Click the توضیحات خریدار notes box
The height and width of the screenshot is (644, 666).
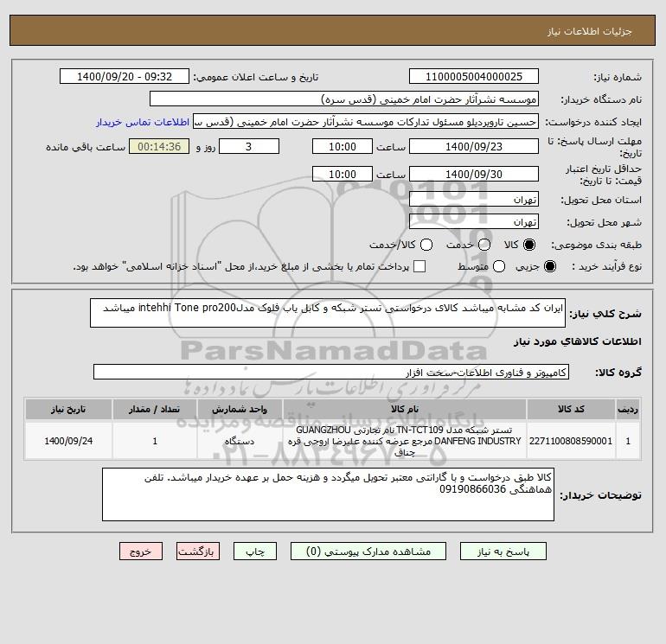point(328,494)
